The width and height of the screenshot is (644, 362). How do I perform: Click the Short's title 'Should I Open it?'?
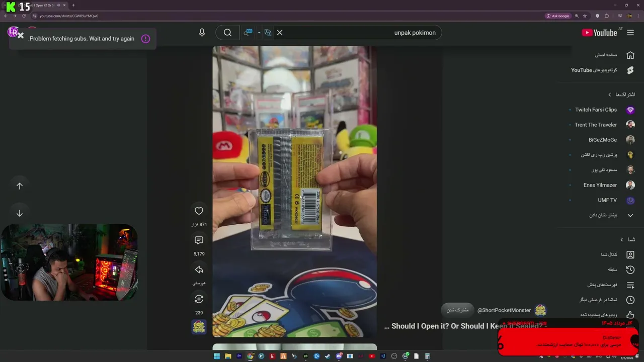(x=465, y=326)
